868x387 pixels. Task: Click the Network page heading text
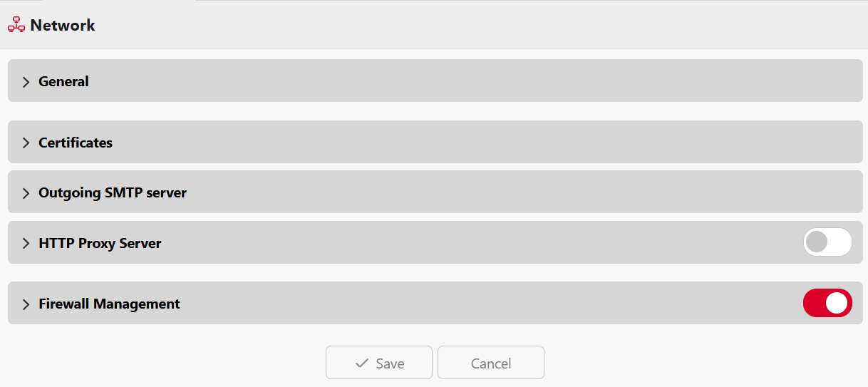[x=63, y=25]
